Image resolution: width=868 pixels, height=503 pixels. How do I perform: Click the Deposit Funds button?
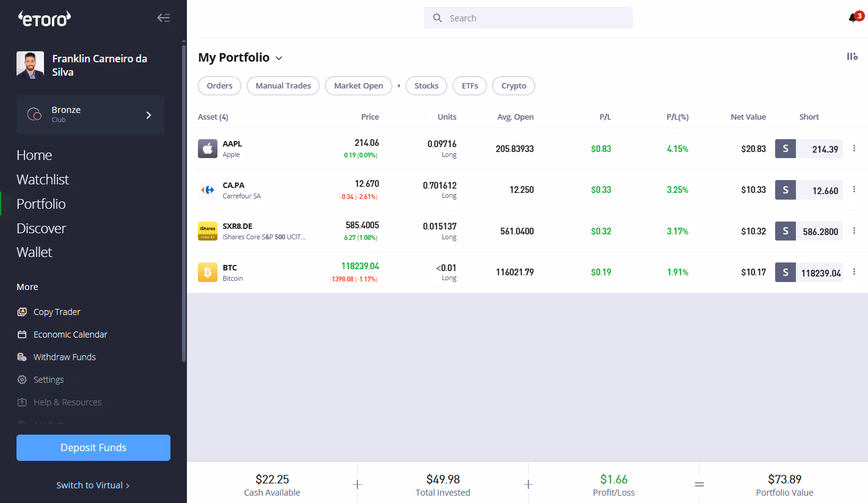click(x=93, y=447)
